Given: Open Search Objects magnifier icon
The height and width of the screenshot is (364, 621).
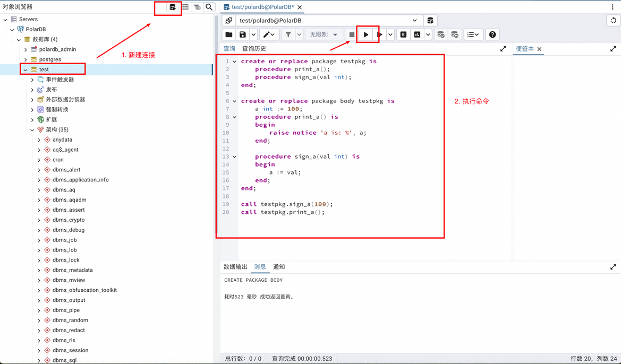Looking at the screenshot, I should pyautogui.click(x=209, y=7).
